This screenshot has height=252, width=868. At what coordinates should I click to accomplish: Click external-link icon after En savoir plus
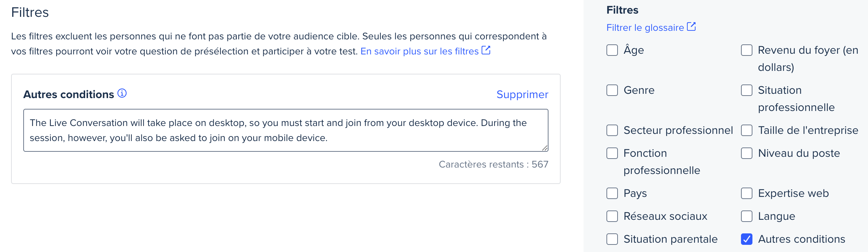click(x=486, y=50)
